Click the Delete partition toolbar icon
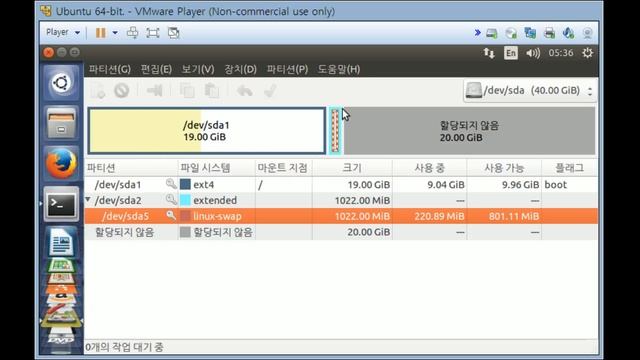 (122, 90)
